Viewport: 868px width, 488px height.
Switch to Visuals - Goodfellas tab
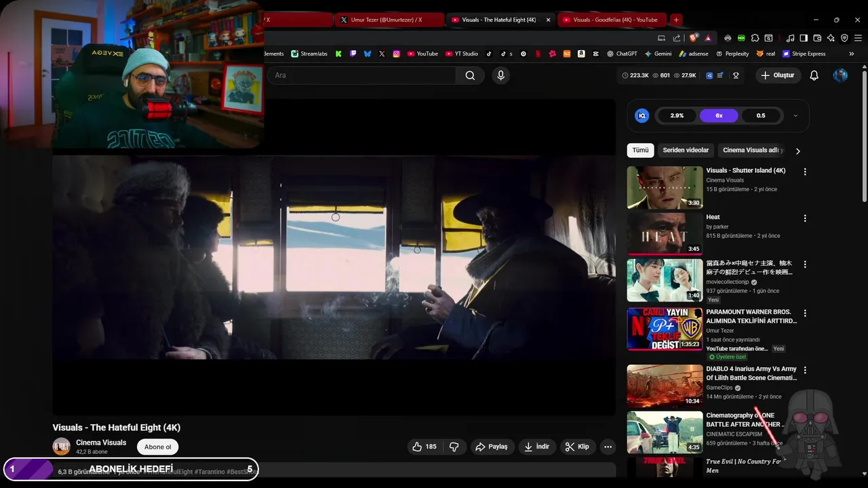612,20
